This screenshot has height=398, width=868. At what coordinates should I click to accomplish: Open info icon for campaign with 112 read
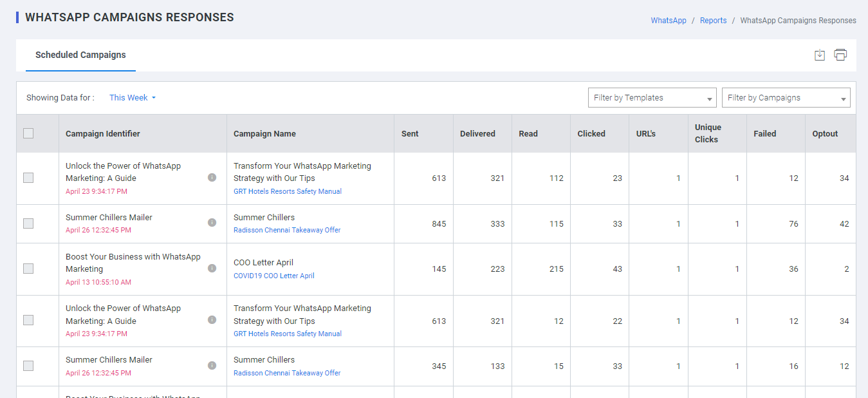tap(212, 178)
